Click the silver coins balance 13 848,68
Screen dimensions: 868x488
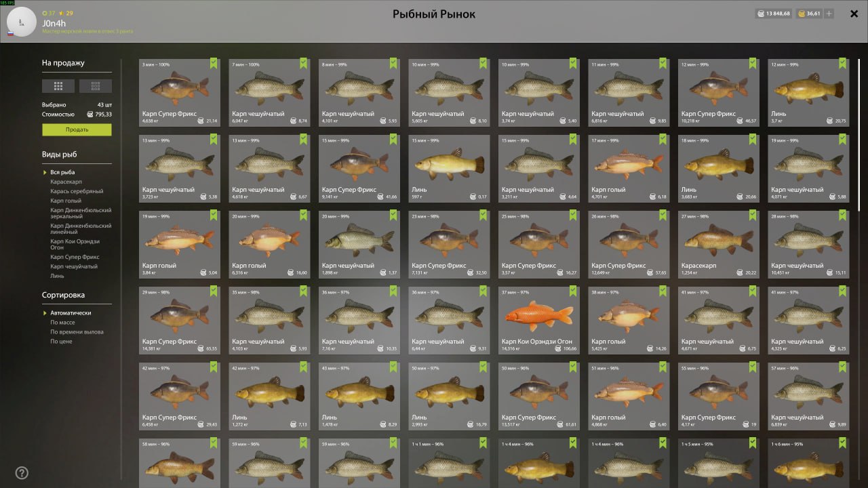pos(773,14)
